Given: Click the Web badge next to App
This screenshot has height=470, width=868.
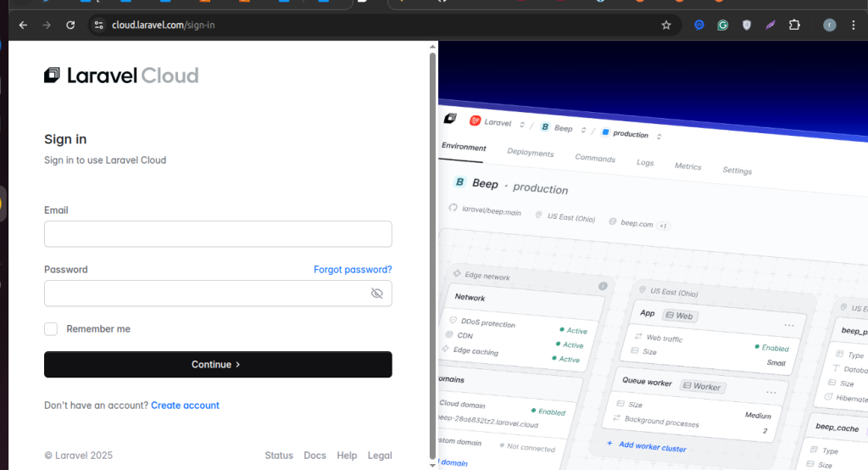Looking at the screenshot, I should [681, 316].
